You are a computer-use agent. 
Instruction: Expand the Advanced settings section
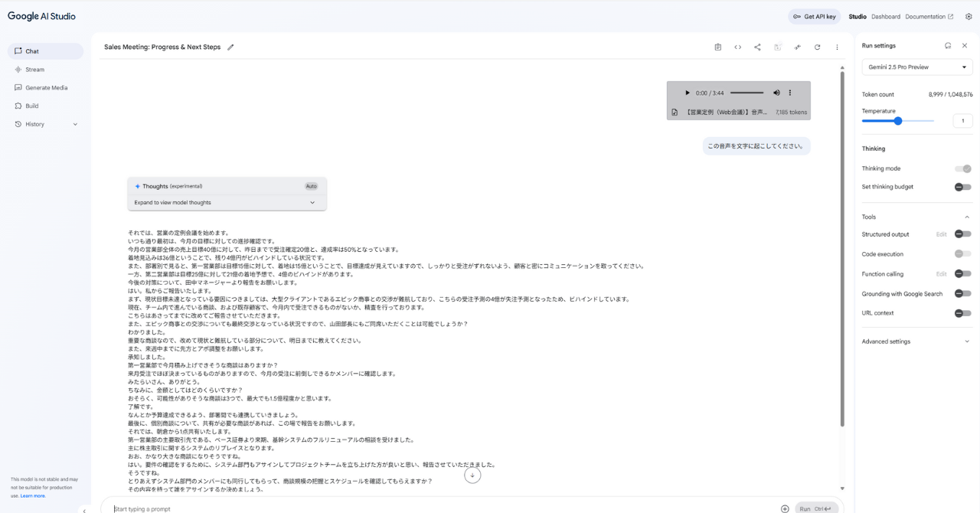tap(917, 341)
